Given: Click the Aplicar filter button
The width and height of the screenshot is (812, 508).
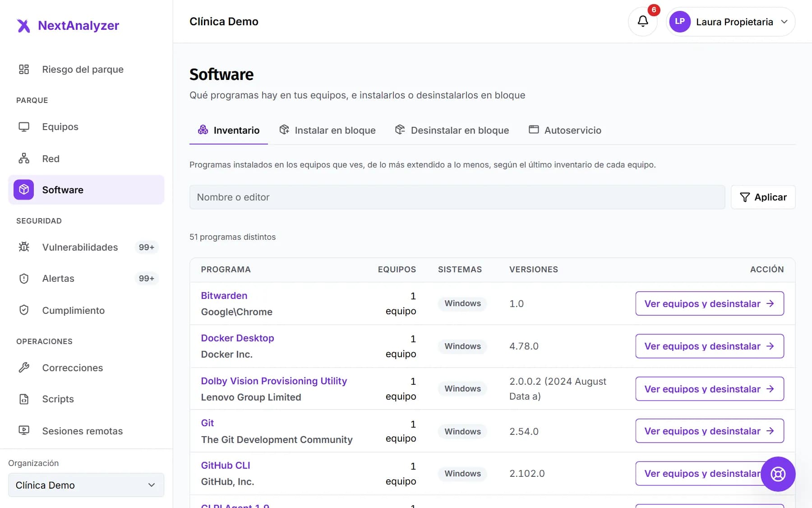Looking at the screenshot, I should (763, 197).
